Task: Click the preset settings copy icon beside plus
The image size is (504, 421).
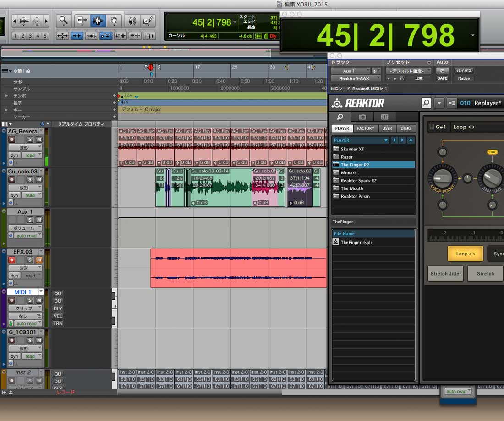Action: click(x=402, y=78)
